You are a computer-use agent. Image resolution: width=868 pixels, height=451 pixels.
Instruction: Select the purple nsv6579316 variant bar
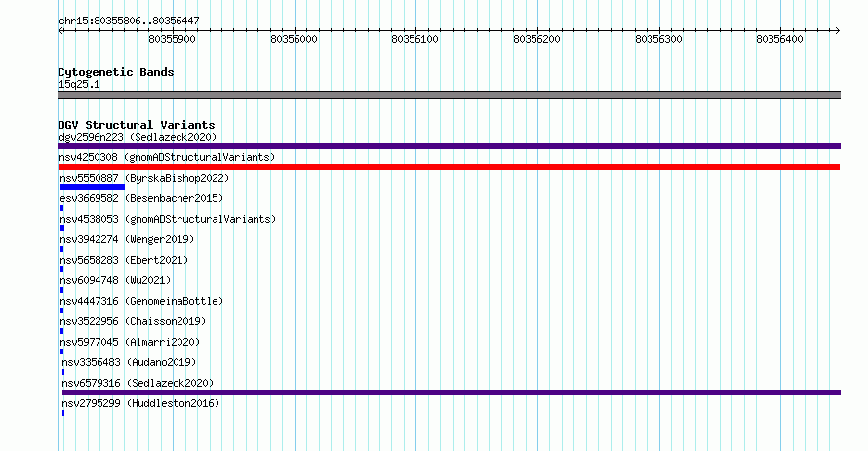click(x=452, y=392)
